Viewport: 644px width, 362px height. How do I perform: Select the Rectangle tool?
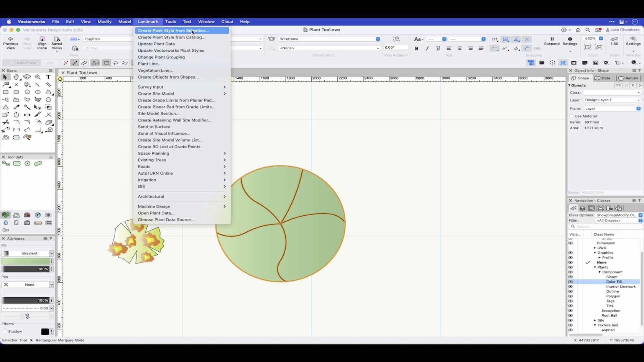pyautogui.click(x=6, y=92)
